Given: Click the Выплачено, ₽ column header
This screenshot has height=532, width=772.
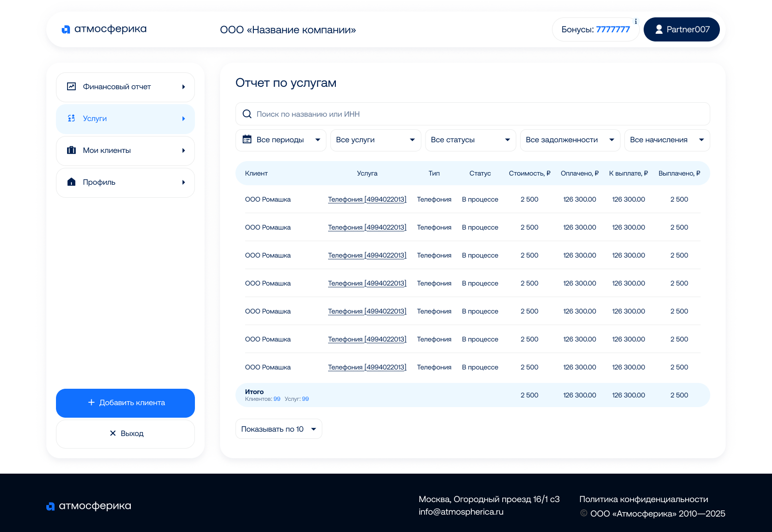Looking at the screenshot, I should [679, 173].
